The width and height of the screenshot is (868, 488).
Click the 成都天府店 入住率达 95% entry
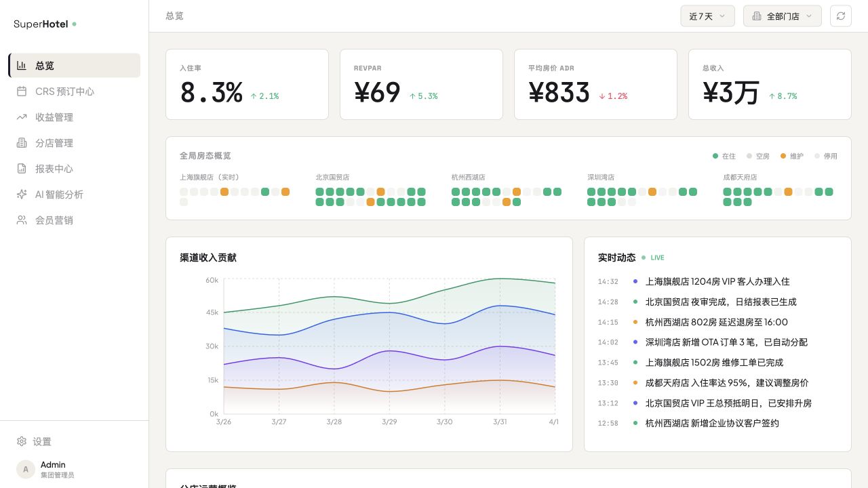pyautogui.click(x=717, y=383)
